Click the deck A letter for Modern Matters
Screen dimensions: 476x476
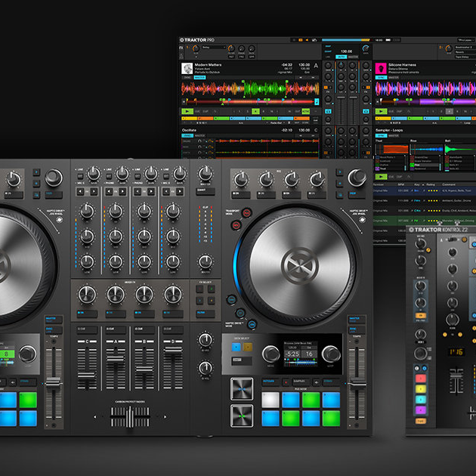[x=316, y=65]
